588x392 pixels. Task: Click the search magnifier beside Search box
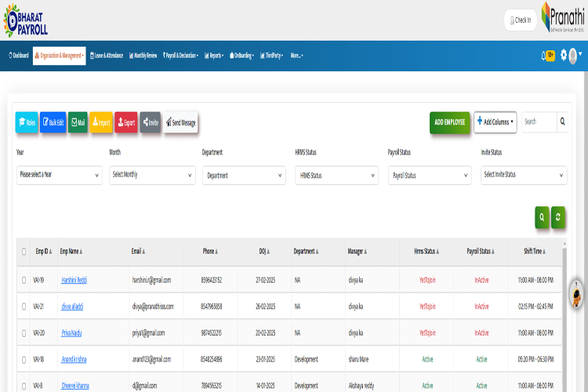(562, 122)
